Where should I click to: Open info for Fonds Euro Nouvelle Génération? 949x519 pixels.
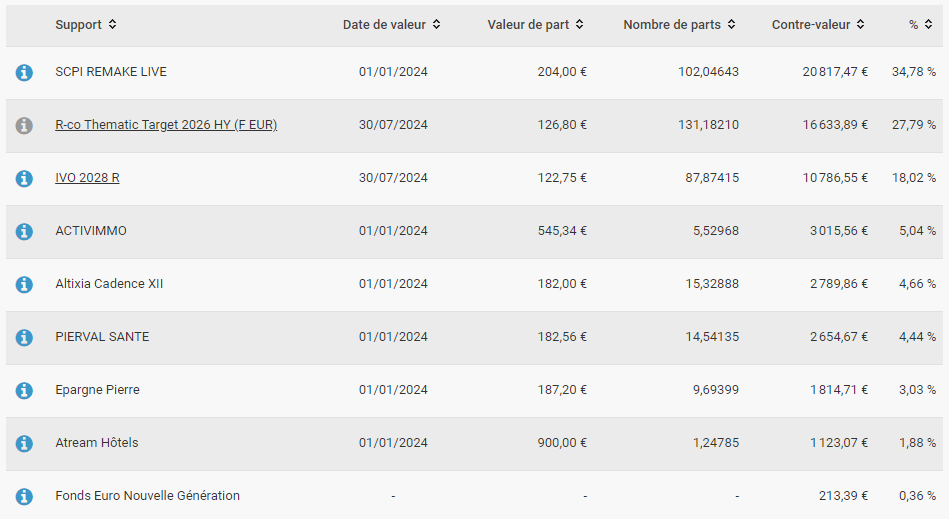point(24,496)
